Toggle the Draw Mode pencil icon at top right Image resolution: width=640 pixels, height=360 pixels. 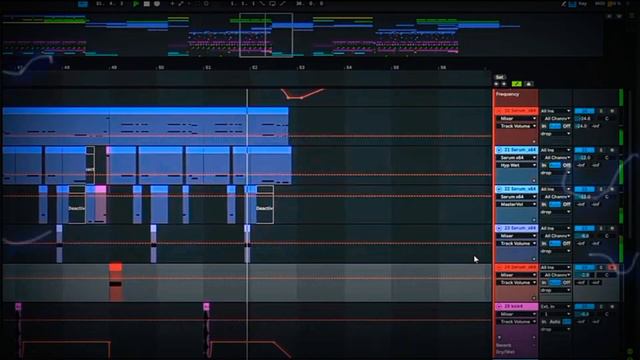[x=563, y=4]
